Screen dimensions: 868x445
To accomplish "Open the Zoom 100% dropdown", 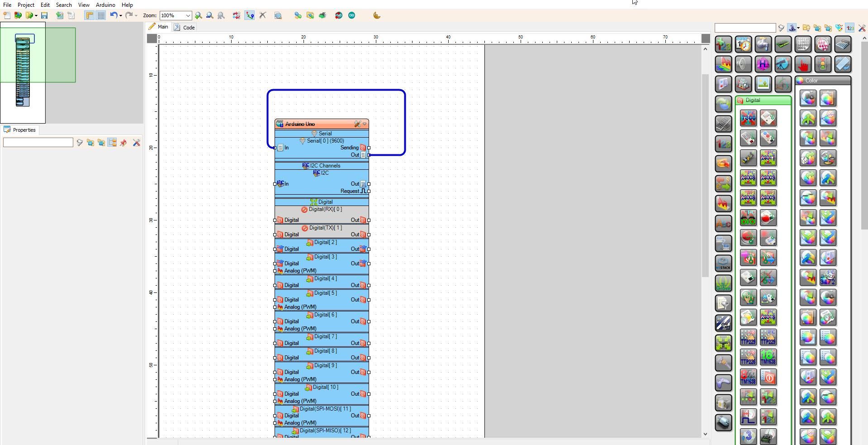I will 188,15.
